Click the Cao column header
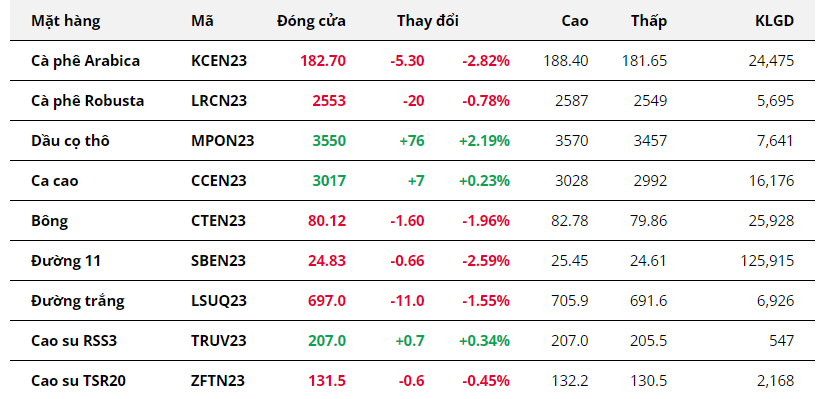The height and width of the screenshot is (399, 831). coord(575,21)
